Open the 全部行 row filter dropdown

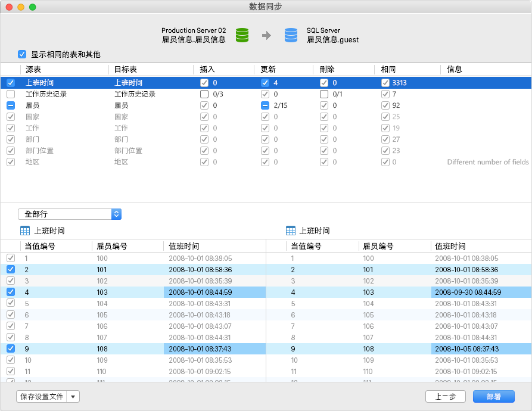(70, 214)
